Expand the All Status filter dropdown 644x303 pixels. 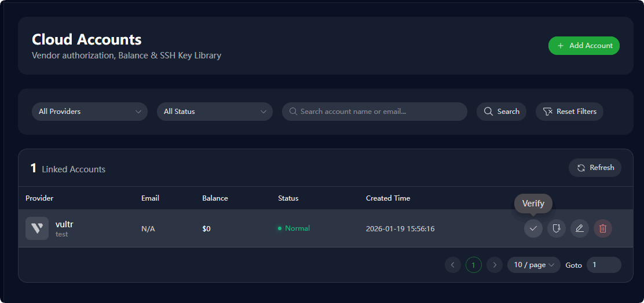(x=215, y=112)
